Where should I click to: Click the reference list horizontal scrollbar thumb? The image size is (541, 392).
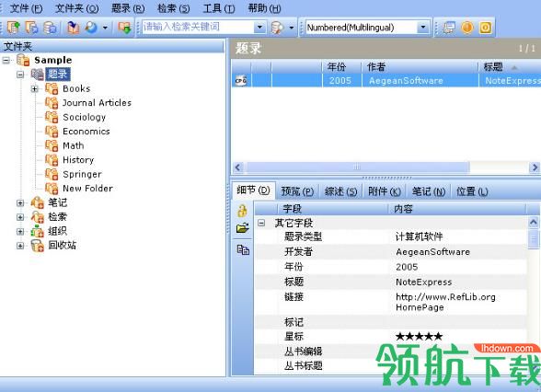(356, 167)
